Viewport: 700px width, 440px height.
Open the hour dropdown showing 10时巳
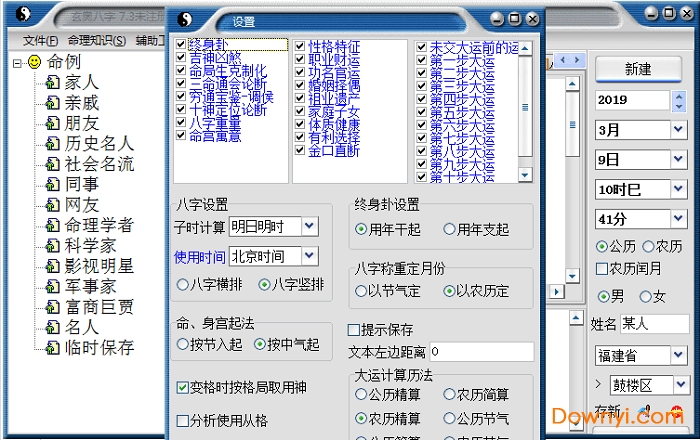(x=678, y=189)
